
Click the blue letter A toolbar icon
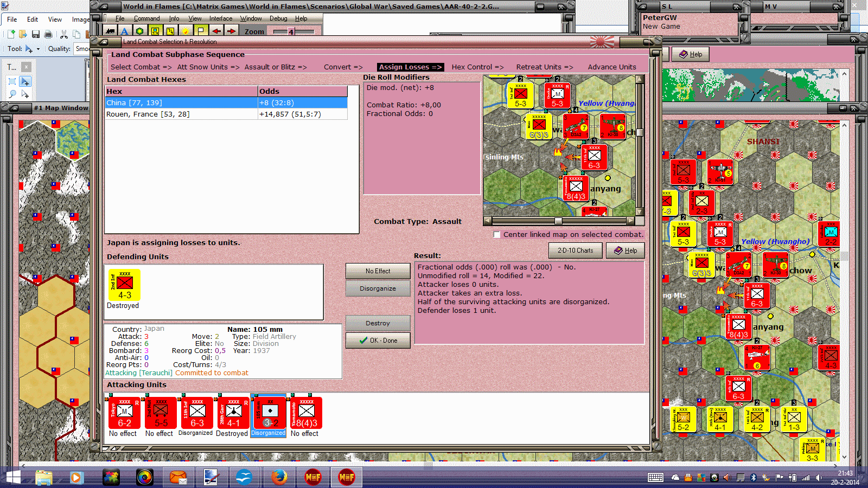[x=125, y=31]
